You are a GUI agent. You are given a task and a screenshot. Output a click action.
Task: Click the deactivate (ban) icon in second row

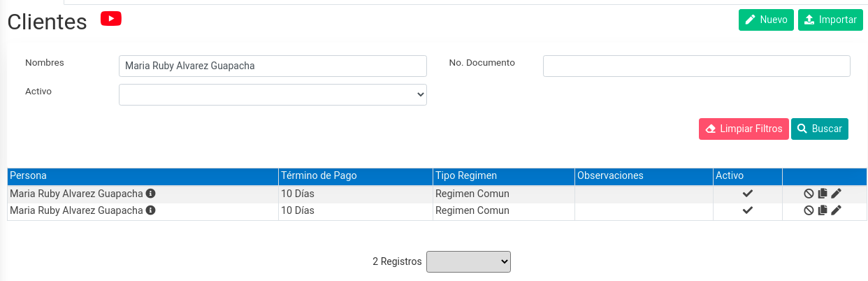tap(809, 210)
